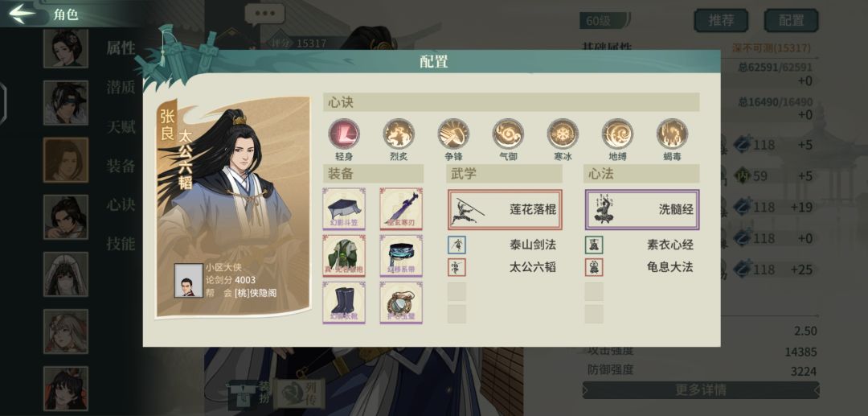Select the 洗髓经 inner method

(x=642, y=209)
